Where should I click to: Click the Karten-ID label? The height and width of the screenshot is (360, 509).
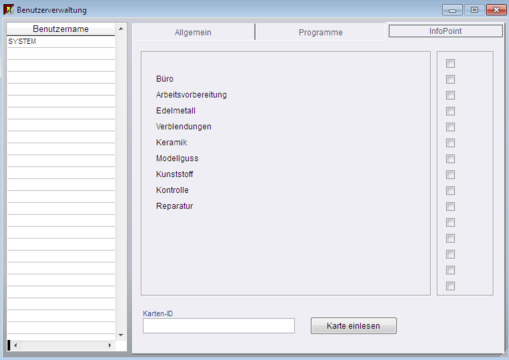click(x=158, y=313)
